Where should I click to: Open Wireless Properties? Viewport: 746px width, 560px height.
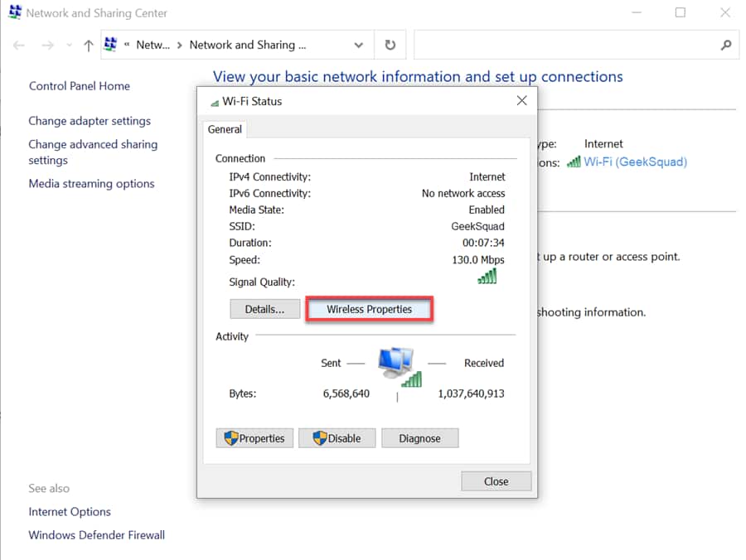coord(369,308)
